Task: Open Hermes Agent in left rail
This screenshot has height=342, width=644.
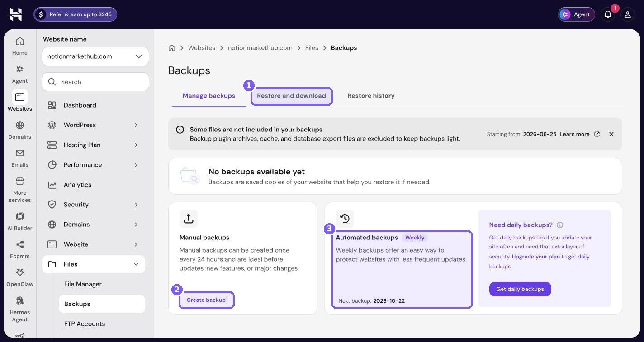Action: pyautogui.click(x=20, y=309)
